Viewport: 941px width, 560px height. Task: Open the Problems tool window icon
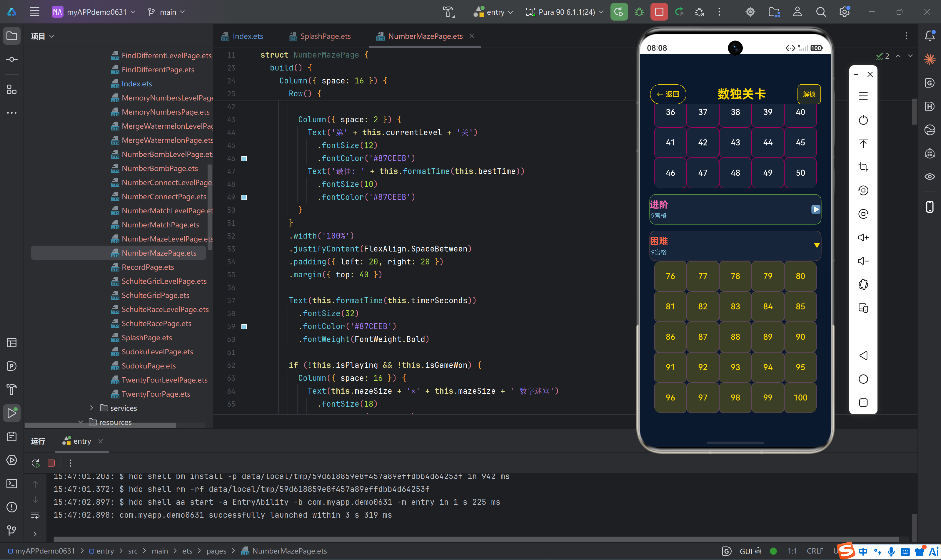pyautogui.click(x=12, y=507)
